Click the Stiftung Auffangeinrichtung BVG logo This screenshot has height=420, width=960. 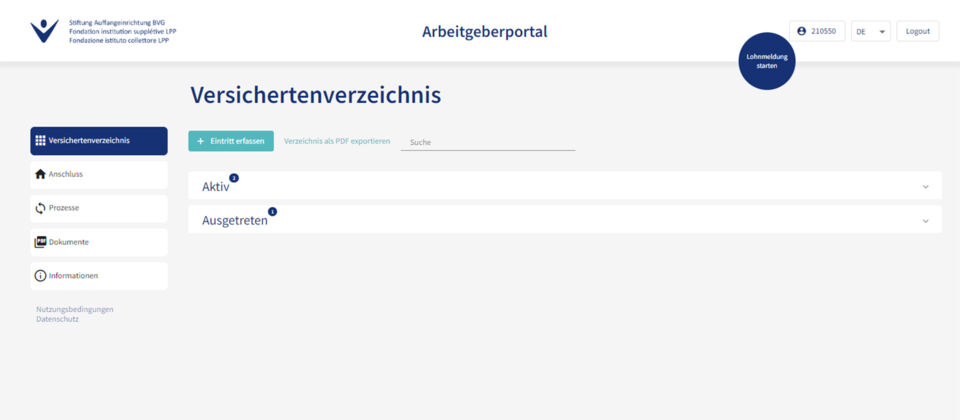pos(45,31)
